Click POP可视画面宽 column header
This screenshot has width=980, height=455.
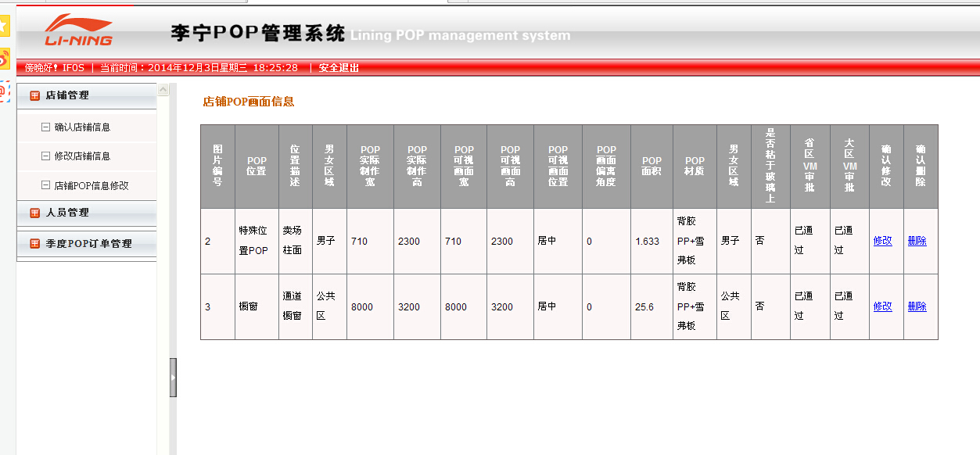pyautogui.click(x=464, y=166)
